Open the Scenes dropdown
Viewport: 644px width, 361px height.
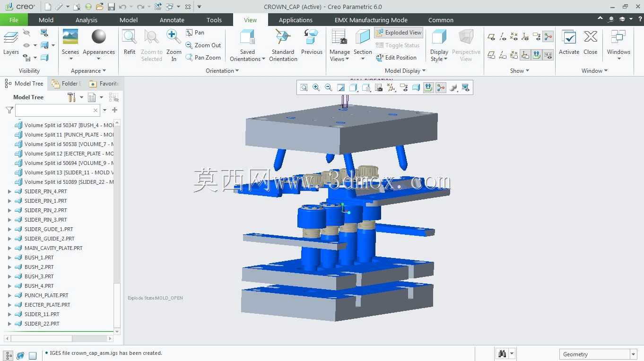(70, 45)
